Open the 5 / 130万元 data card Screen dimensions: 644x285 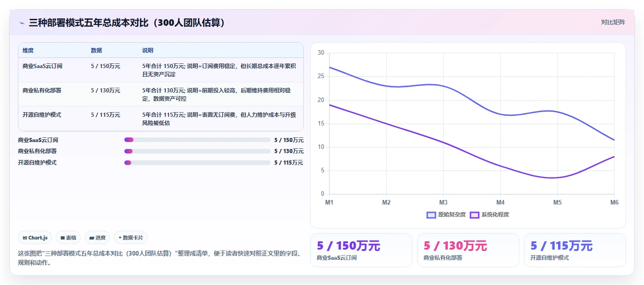[x=468, y=250]
